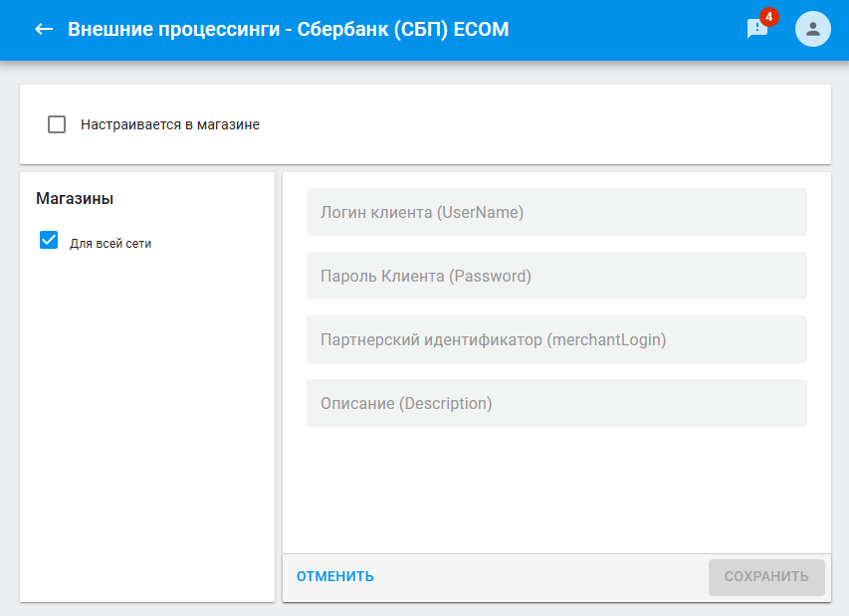Open the user profile avatar menu

(813, 29)
